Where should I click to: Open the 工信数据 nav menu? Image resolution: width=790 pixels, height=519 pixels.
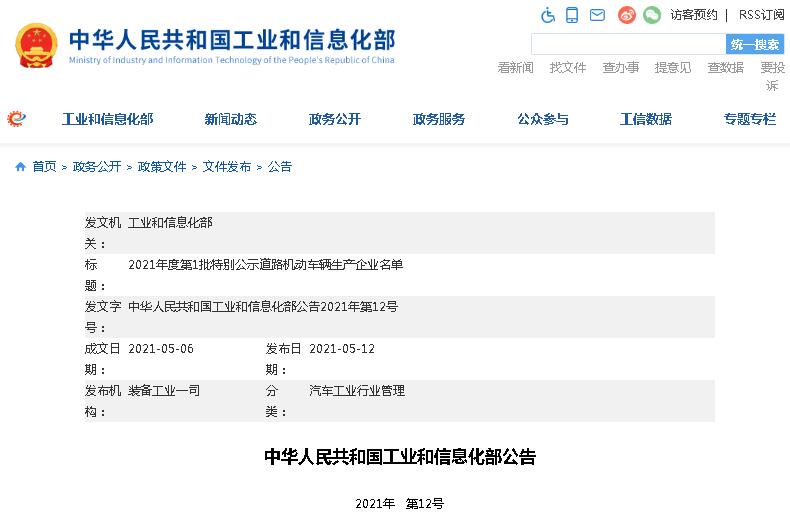point(646,119)
